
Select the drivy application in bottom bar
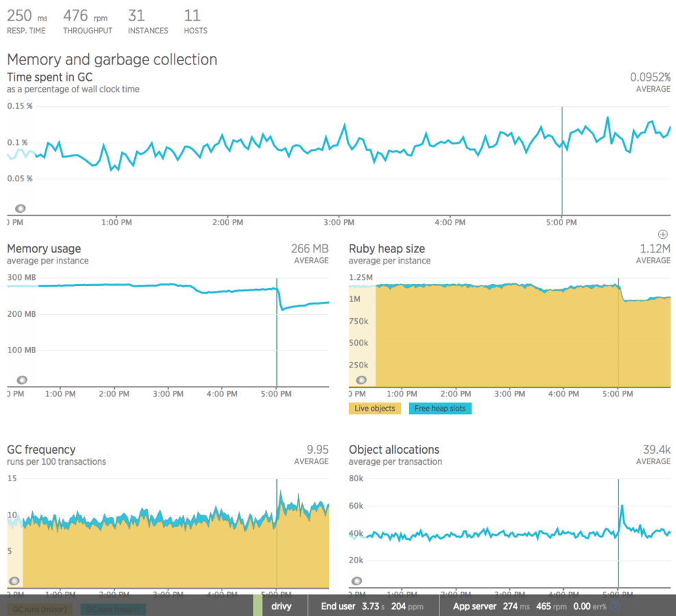pos(281,606)
